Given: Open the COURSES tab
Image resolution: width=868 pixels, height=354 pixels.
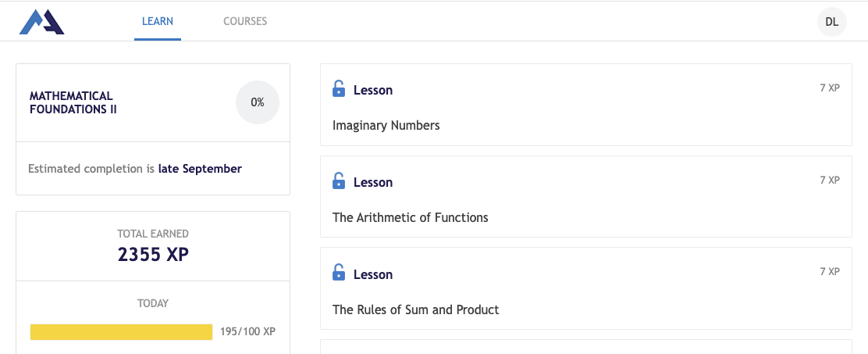Looking at the screenshot, I should pyautogui.click(x=245, y=21).
